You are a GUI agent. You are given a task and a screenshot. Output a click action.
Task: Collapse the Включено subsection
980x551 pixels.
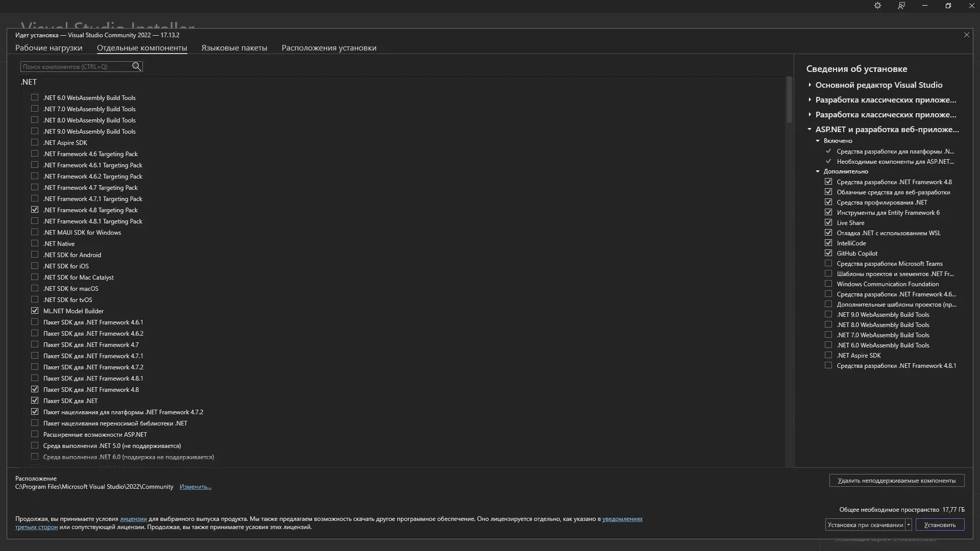click(x=818, y=141)
